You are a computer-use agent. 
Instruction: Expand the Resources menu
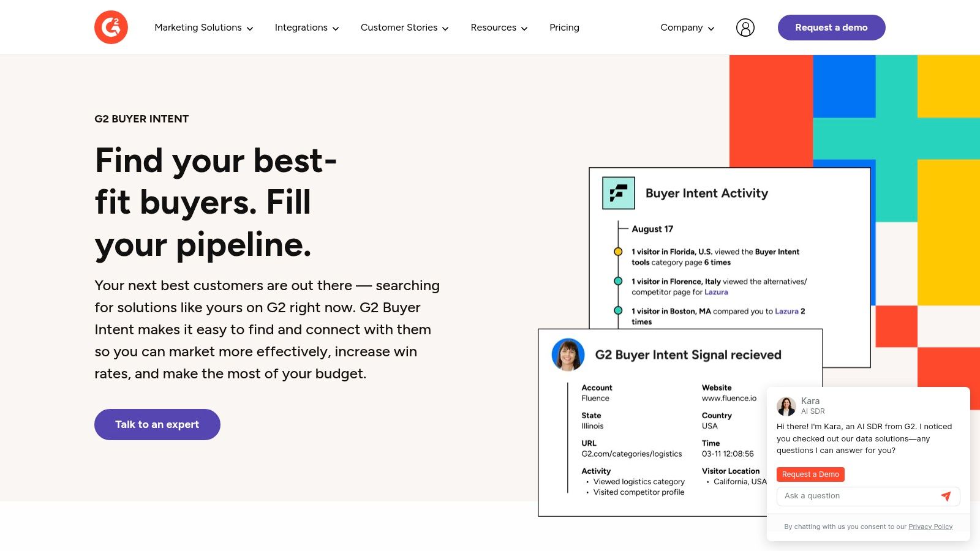click(x=499, y=28)
